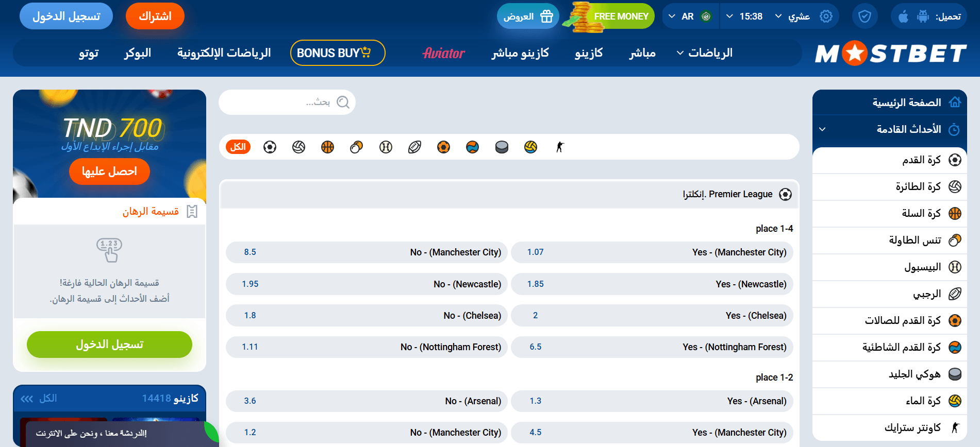Open the sports dropdown in main navigation

[x=704, y=53]
